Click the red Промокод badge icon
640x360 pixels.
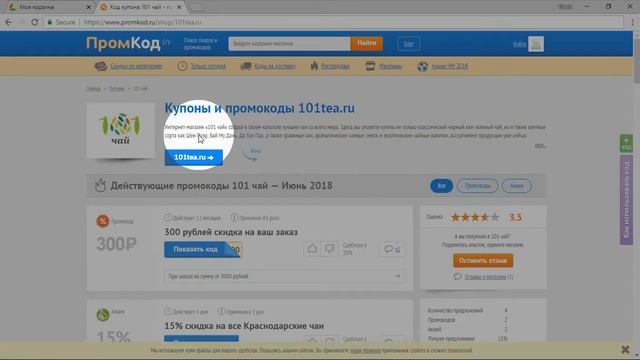(102, 221)
